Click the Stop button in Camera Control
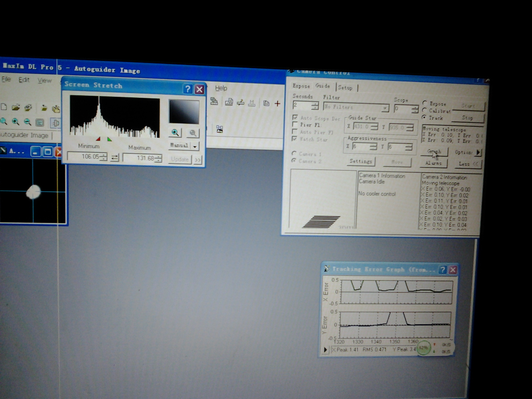532x399 pixels. pos(468,118)
